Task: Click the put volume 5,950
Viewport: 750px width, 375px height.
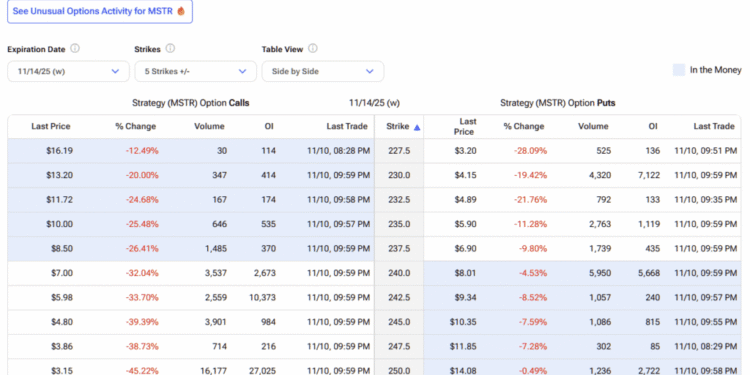Action: click(600, 273)
